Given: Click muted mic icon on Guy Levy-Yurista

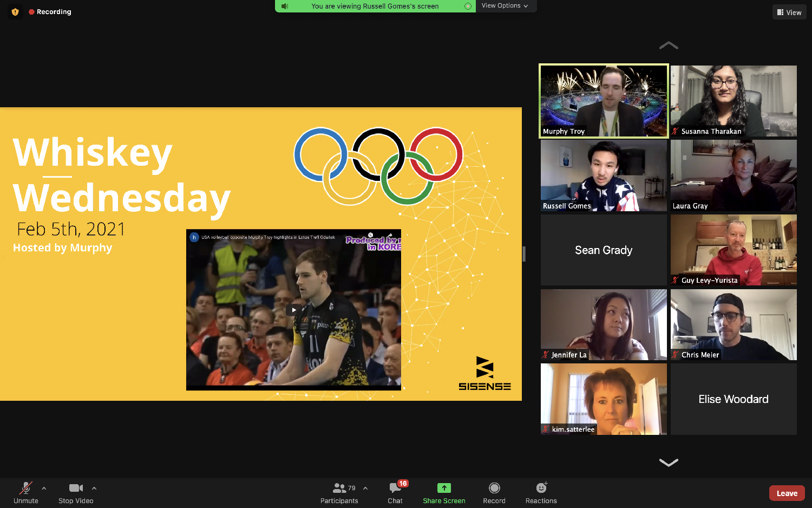Looking at the screenshot, I should (x=676, y=280).
